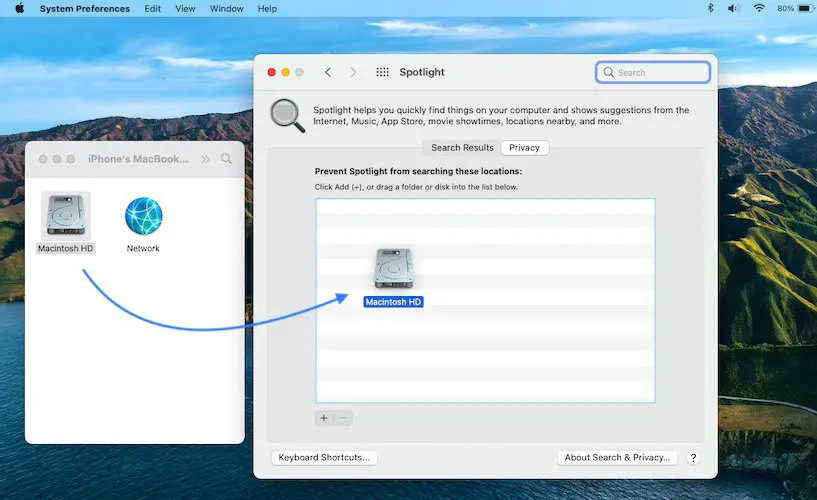Open the volume icon in menu bar
The image size is (817, 500).
(733, 8)
